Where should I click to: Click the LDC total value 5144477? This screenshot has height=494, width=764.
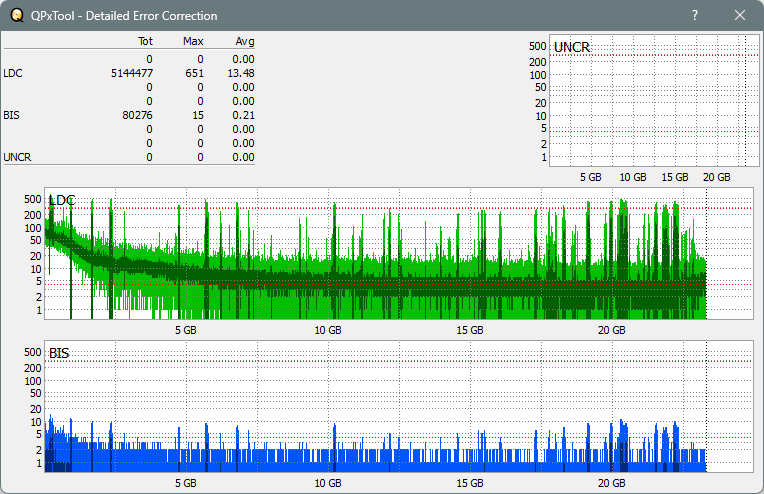(132, 73)
